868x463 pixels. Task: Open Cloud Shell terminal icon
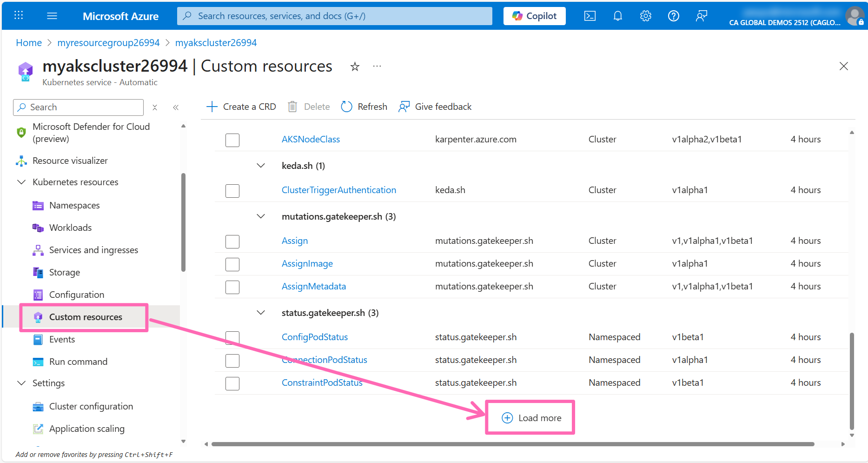pyautogui.click(x=590, y=15)
